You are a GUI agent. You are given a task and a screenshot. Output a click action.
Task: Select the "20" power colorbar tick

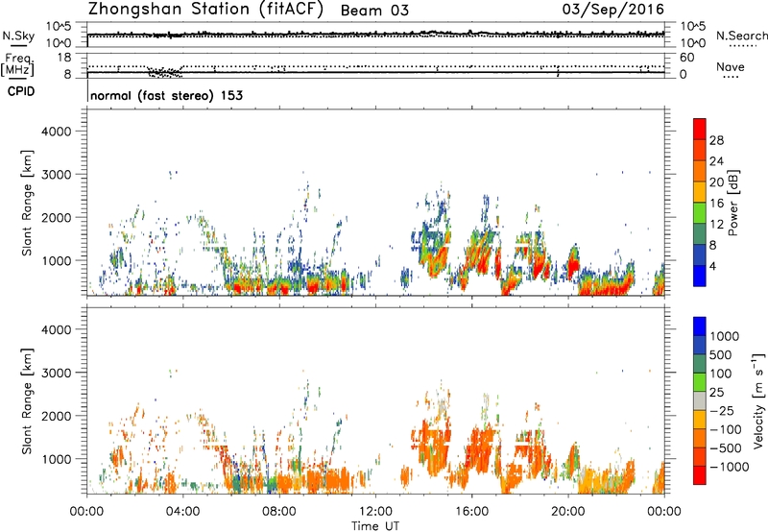tap(716, 182)
